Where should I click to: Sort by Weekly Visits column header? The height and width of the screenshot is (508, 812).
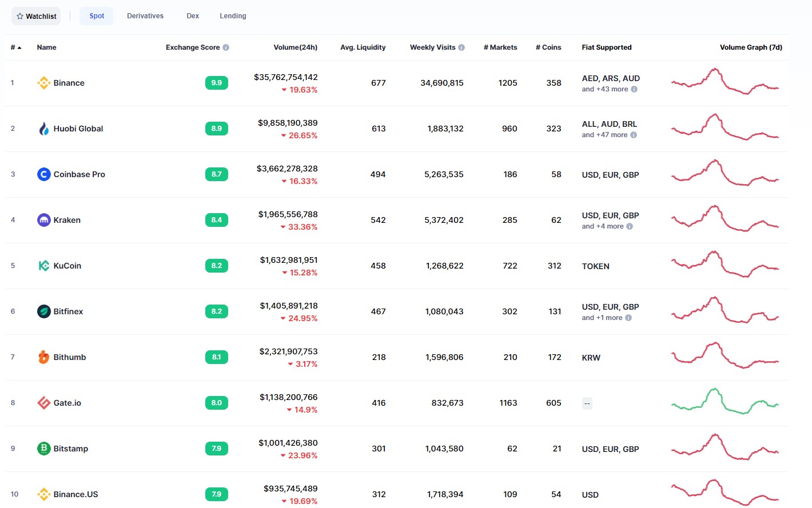(x=433, y=47)
